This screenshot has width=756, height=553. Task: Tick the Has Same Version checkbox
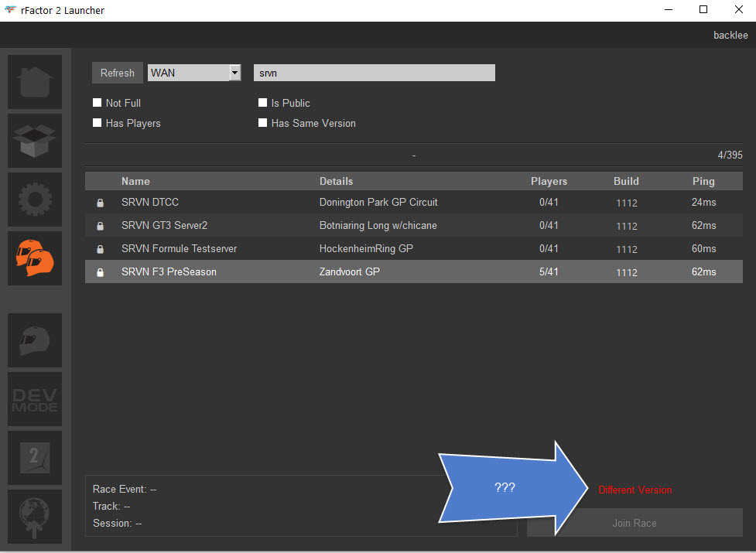tap(263, 123)
